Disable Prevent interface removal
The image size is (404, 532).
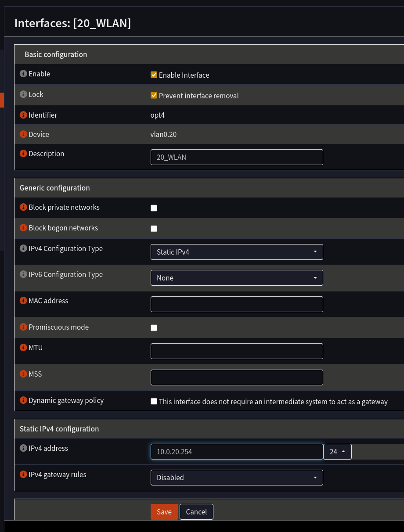pyautogui.click(x=154, y=95)
